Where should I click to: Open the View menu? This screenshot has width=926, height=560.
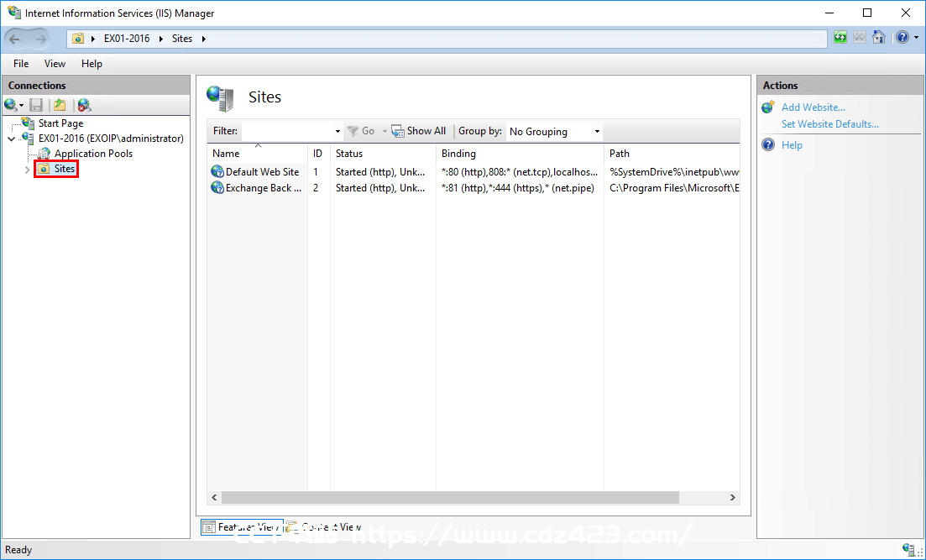pos(55,64)
